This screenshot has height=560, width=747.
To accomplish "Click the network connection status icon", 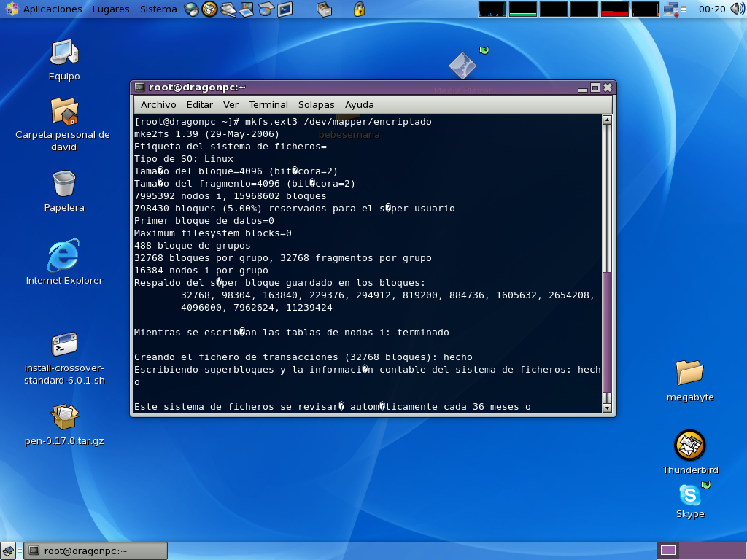I will pos(670,9).
